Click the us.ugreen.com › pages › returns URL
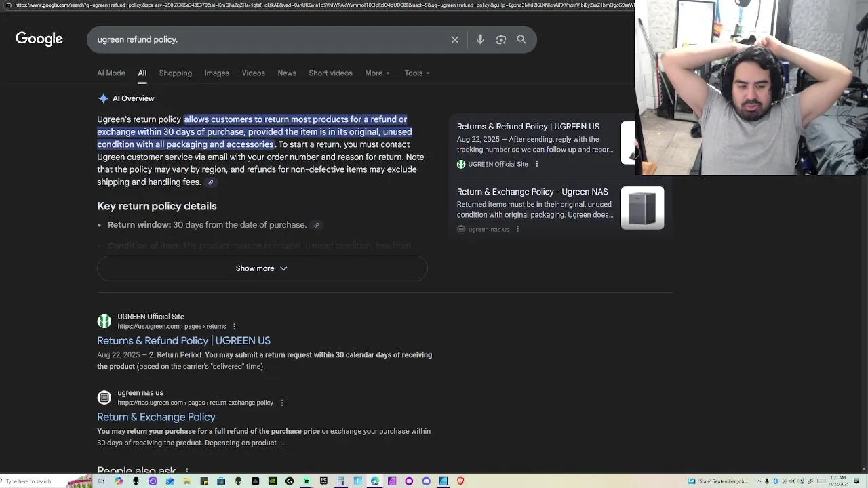868x488 pixels. tap(172, 326)
